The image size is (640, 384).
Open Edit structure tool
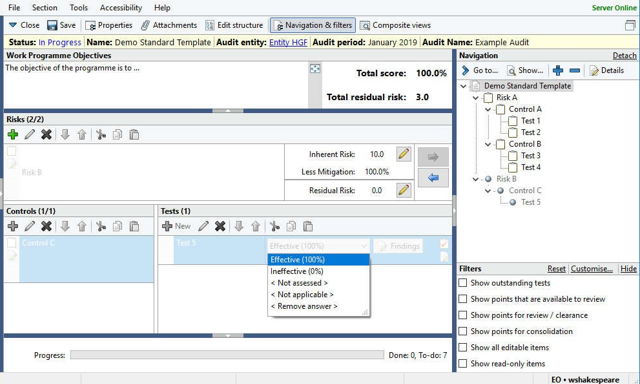point(234,25)
